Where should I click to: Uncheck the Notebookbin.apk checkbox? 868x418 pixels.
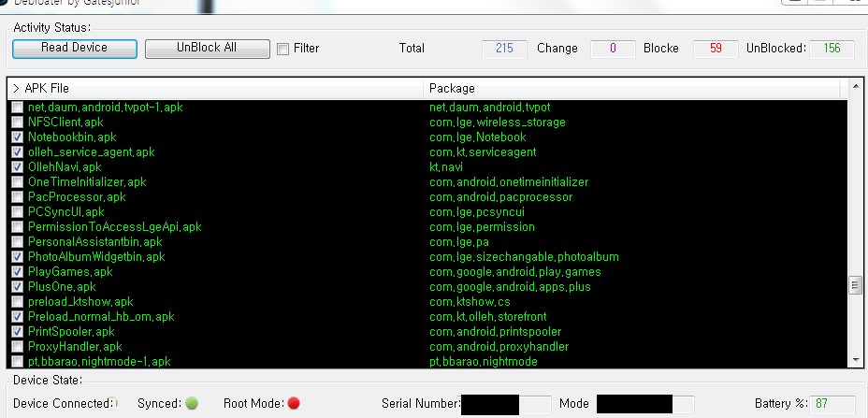click(18, 137)
